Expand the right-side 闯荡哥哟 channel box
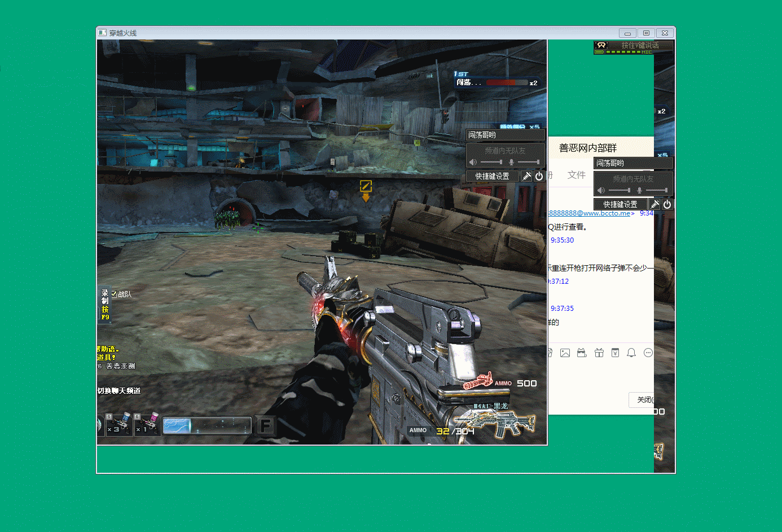Screen dimensions: 782x532 click(633, 163)
